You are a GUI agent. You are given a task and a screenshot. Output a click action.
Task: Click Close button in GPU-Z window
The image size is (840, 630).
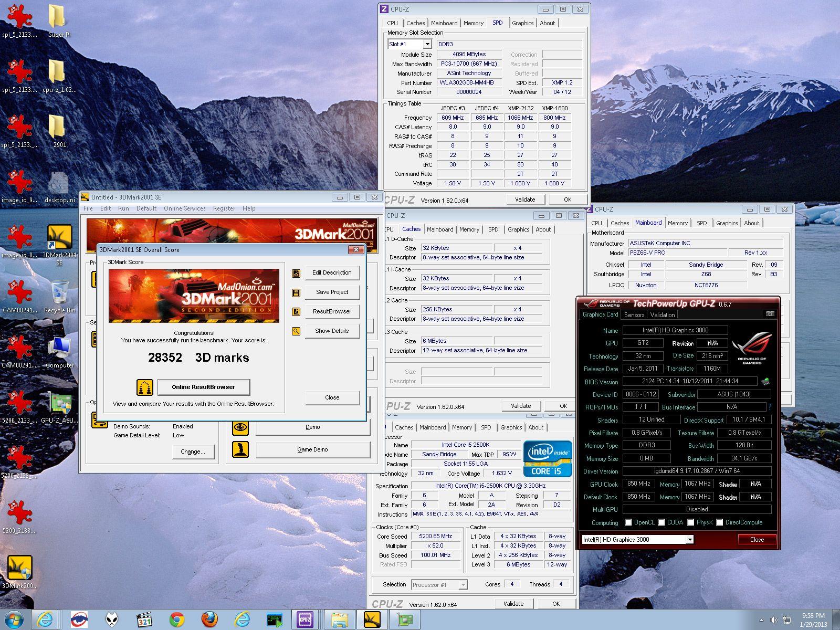coord(757,540)
